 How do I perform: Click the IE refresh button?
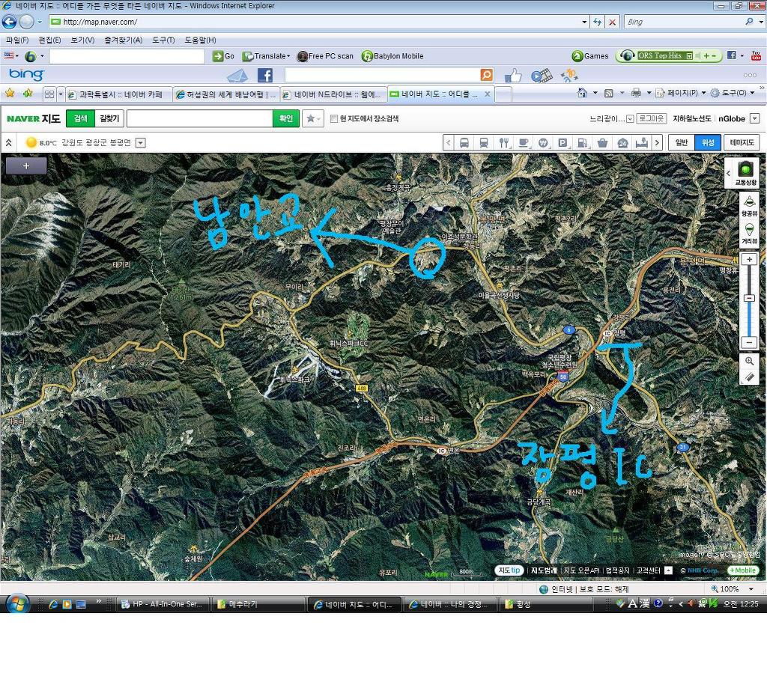click(597, 22)
